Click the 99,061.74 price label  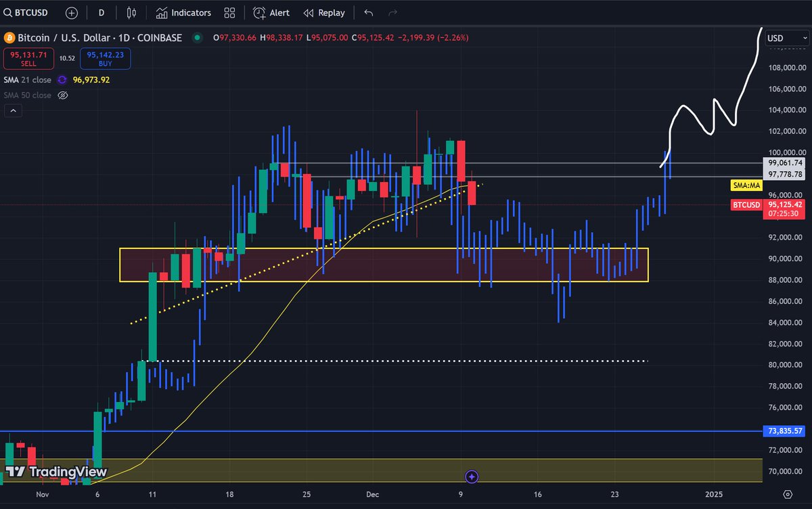click(x=785, y=163)
